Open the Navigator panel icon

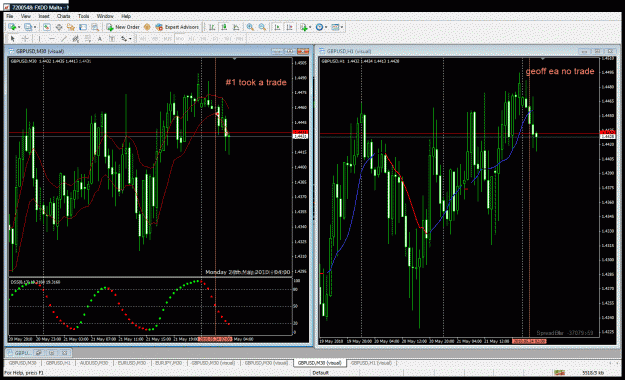(71, 27)
